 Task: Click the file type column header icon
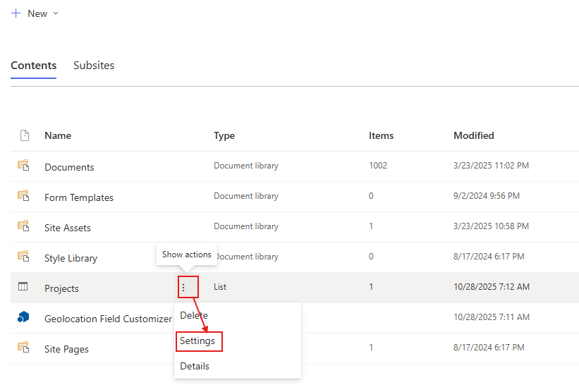click(x=24, y=135)
